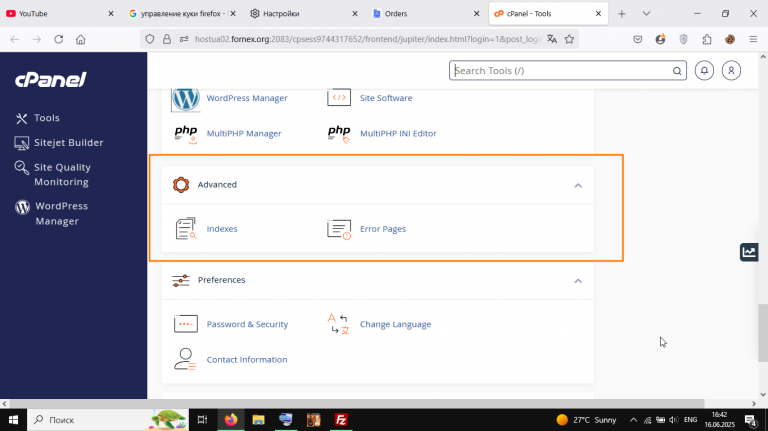Click the Password & Security icon

tap(186, 324)
